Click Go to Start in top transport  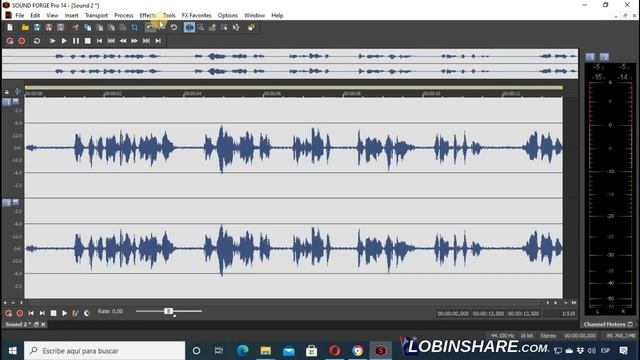[x=99, y=41]
